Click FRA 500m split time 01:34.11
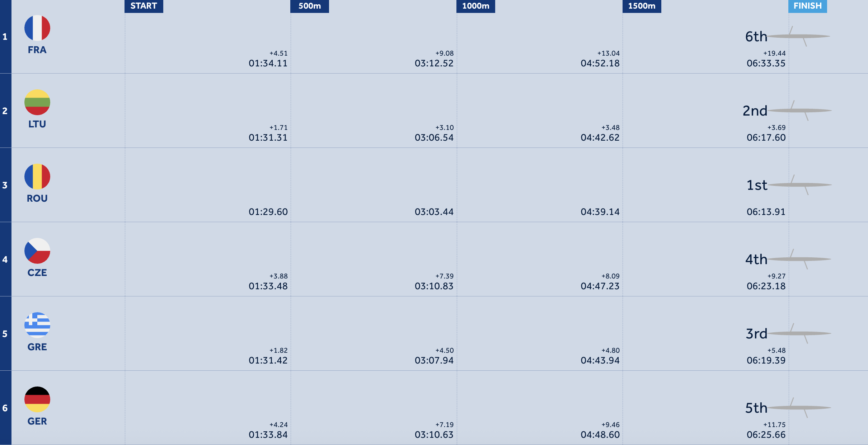Image resolution: width=868 pixels, height=445 pixels. pyautogui.click(x=268, y=63)
